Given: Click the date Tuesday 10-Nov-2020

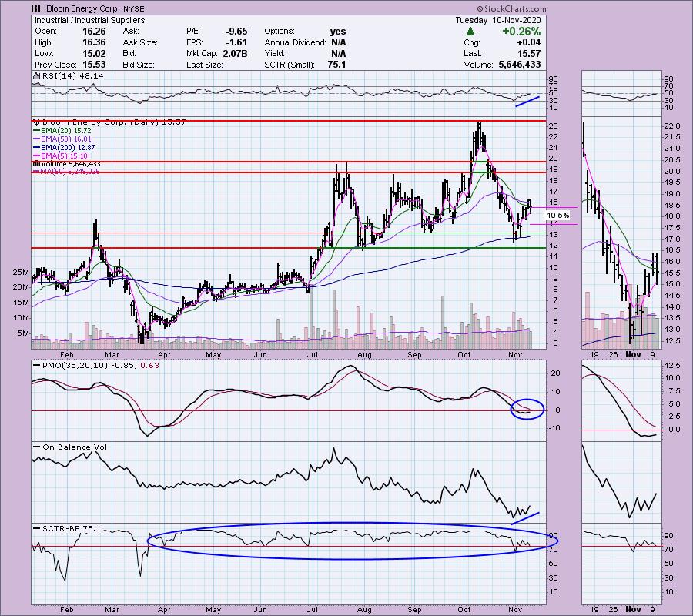Looking at the screenshot, I should (x=497, y=20).
